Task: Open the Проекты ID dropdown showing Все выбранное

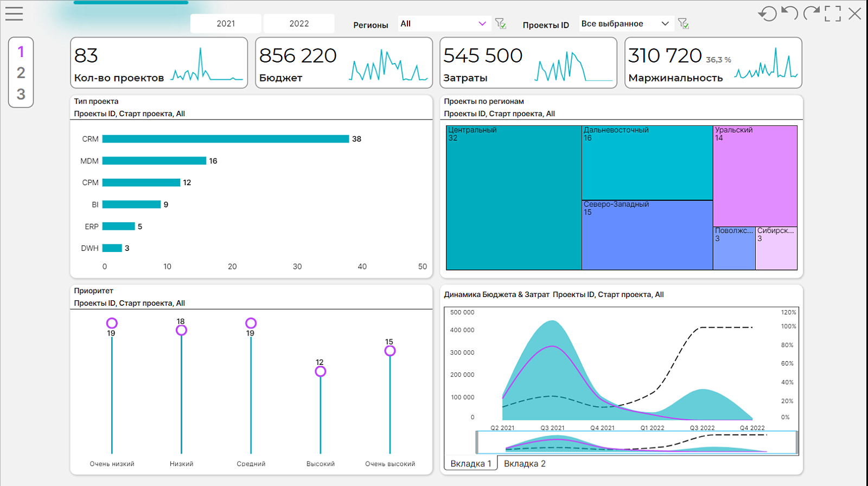Action: [627, 23]
